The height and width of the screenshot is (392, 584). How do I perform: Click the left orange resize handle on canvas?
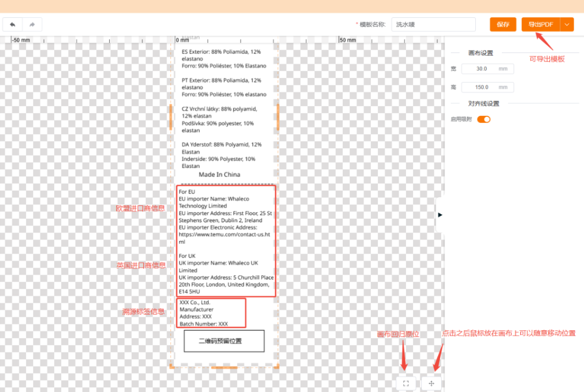click(x=170, y=117)
